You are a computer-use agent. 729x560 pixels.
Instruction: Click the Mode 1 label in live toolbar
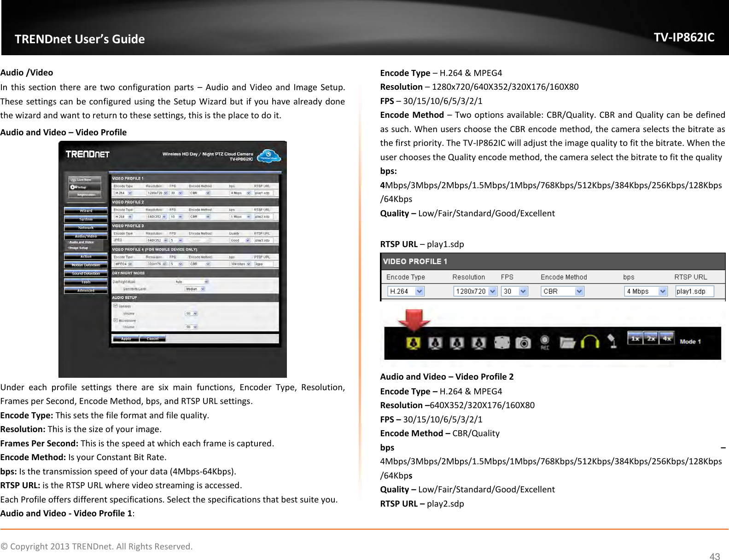click(690, 341)
